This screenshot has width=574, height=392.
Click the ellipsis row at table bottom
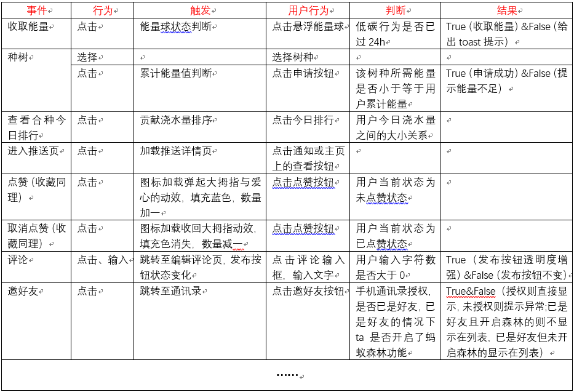[287, 374]
